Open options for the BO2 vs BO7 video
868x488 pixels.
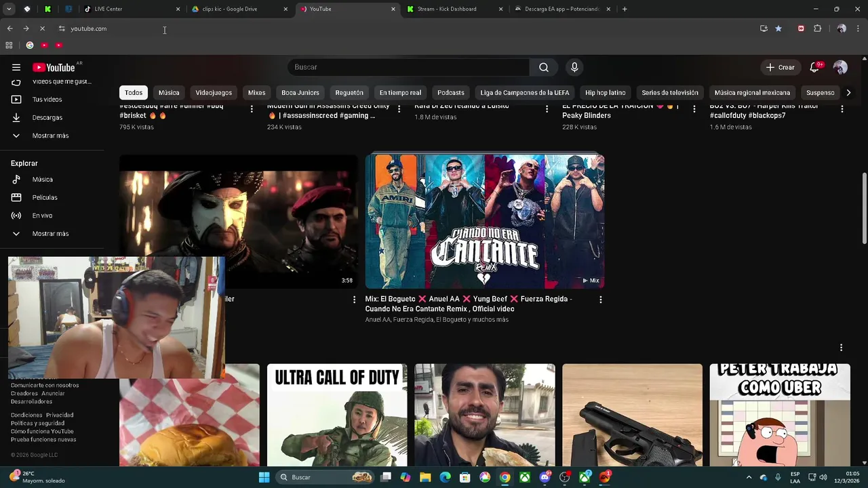[842, 108]
